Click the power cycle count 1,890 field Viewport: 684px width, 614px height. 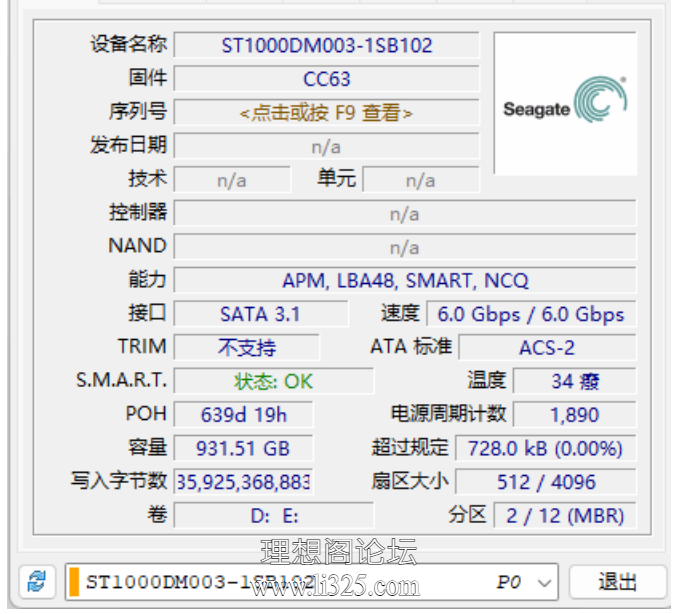(x=575, y=414)
